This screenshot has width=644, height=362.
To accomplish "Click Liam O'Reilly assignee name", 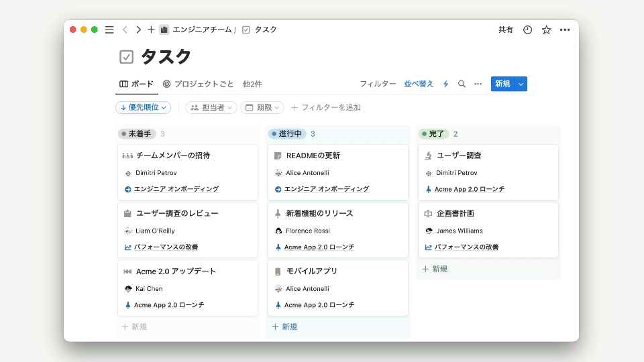I will [x=155, y=231].
